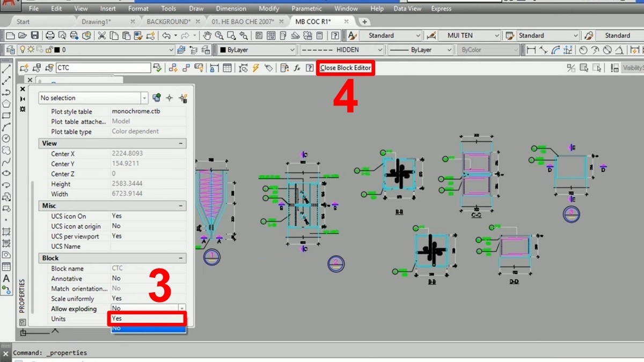Viewport: 644px width, 362px height.
Task: Open the Parametric menu
Action: (x=306, y=9)
